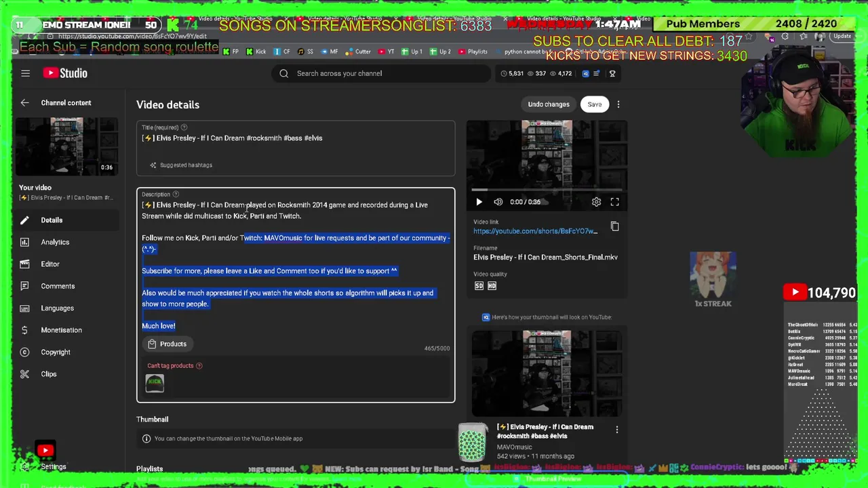Click the Kick product logo tile
The image size is (868, 488).
[x=155, y=384]
